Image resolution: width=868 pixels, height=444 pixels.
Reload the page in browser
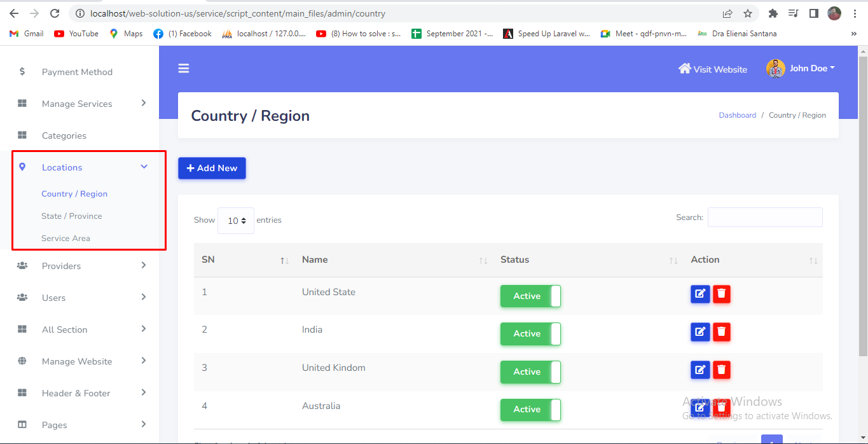pyautogui.click(x=55, y=13)
